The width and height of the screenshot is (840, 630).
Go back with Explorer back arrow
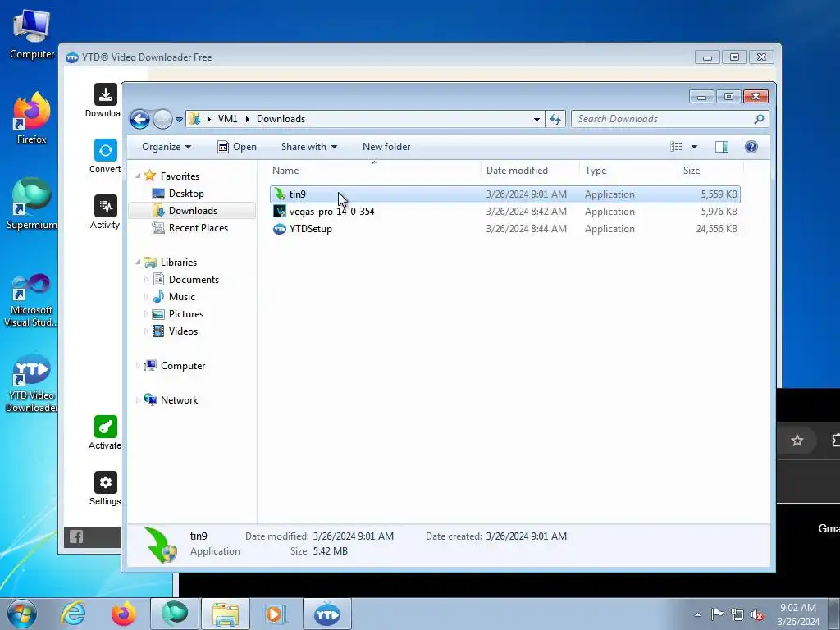[139, 119]
